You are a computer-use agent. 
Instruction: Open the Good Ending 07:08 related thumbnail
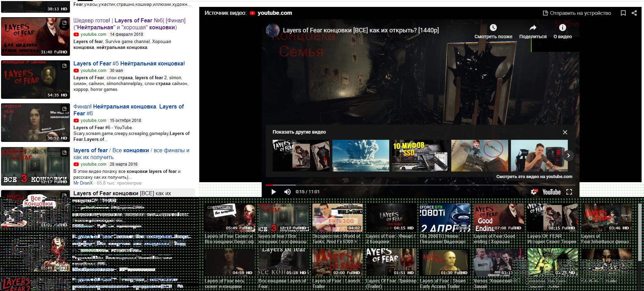(499, 217)
